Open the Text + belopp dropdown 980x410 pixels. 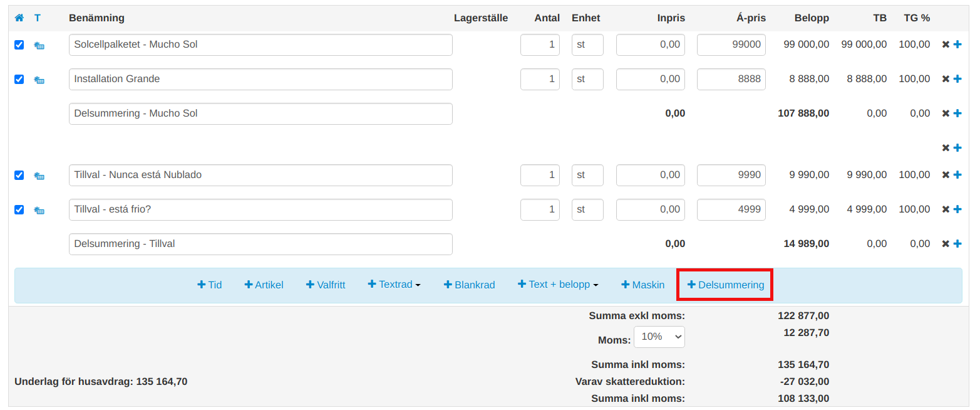tap(558, 285)
